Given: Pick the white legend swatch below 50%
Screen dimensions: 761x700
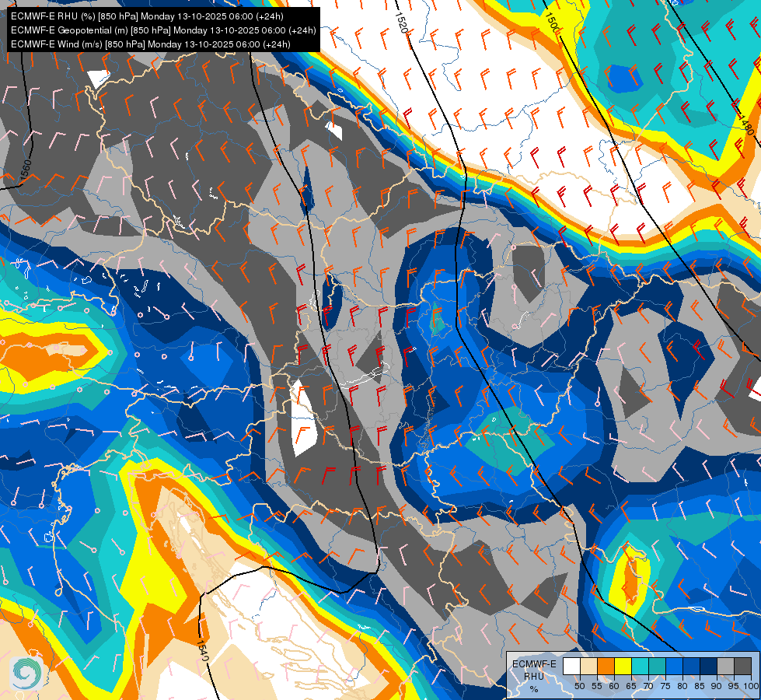Looking at the screenshot, I should point(571,666).
